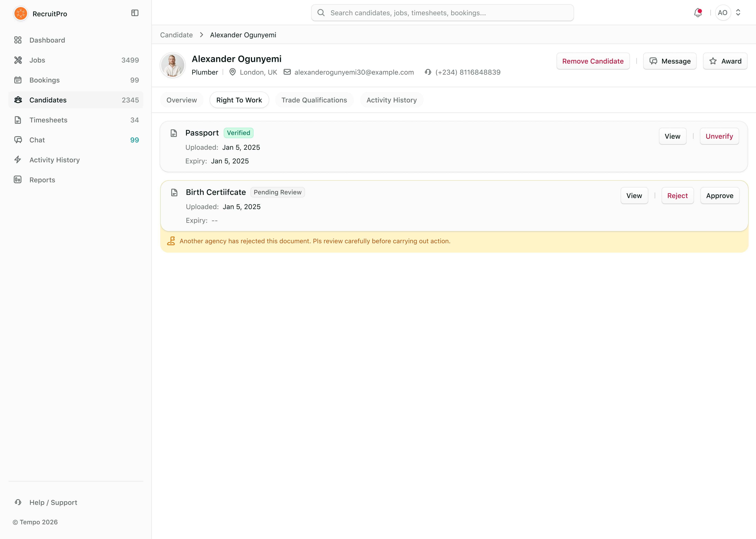Viewport: 756px width, 539px height.
Task: Click the Chat bubble icon in the sidebar
Action: tap(18, 140)
